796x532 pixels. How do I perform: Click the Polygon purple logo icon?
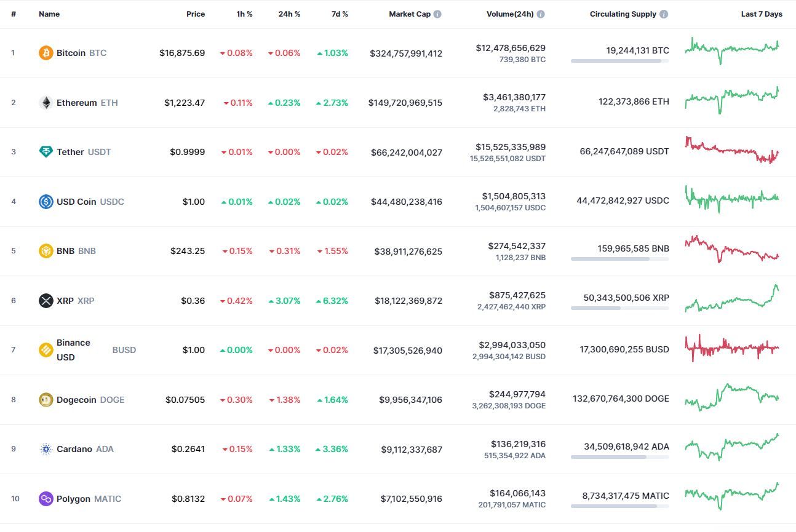tap(46, 499)
